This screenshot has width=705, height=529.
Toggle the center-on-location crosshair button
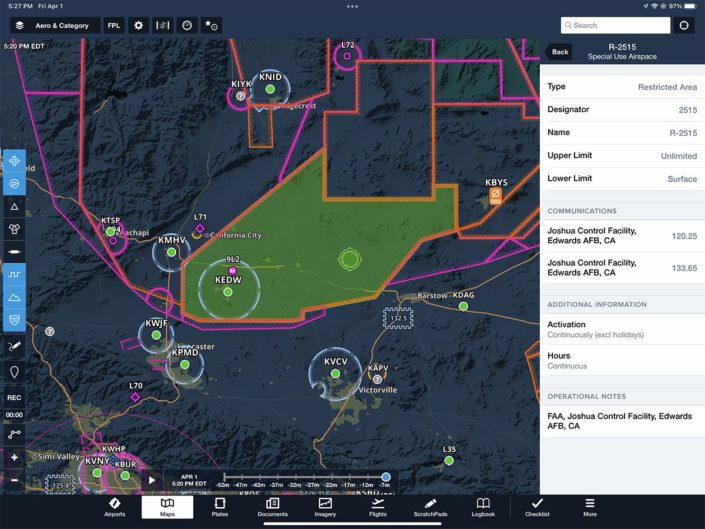(14, 162)
